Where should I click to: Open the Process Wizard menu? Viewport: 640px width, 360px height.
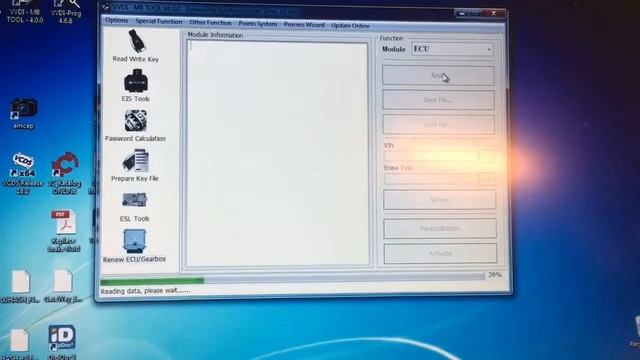[x=304, y=25]
